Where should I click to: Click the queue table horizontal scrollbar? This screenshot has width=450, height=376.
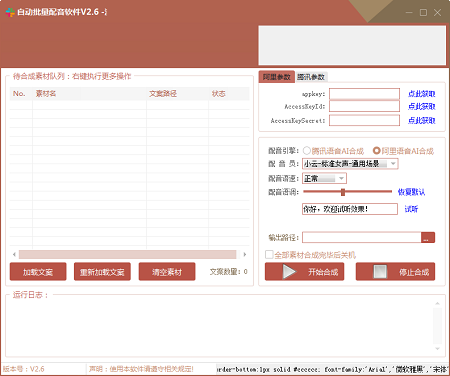pyautogui.click(x=128, y=254)
